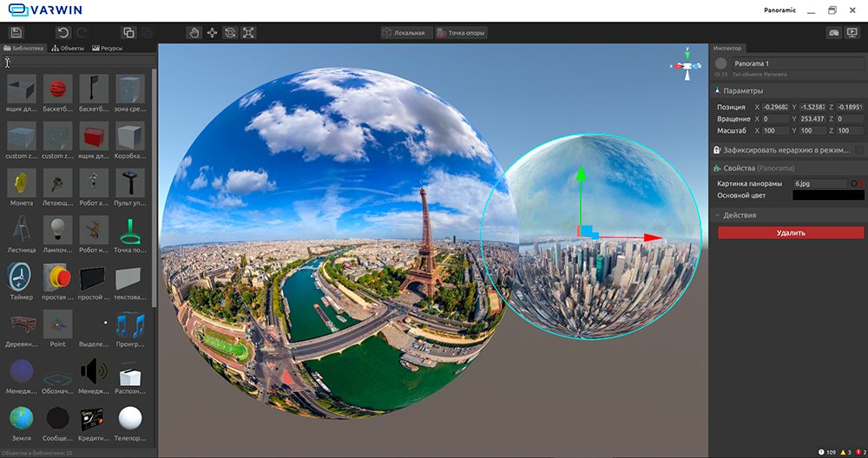This screenshot has width=868, height=458.
Task: Undo the last action
Action: 62,32
